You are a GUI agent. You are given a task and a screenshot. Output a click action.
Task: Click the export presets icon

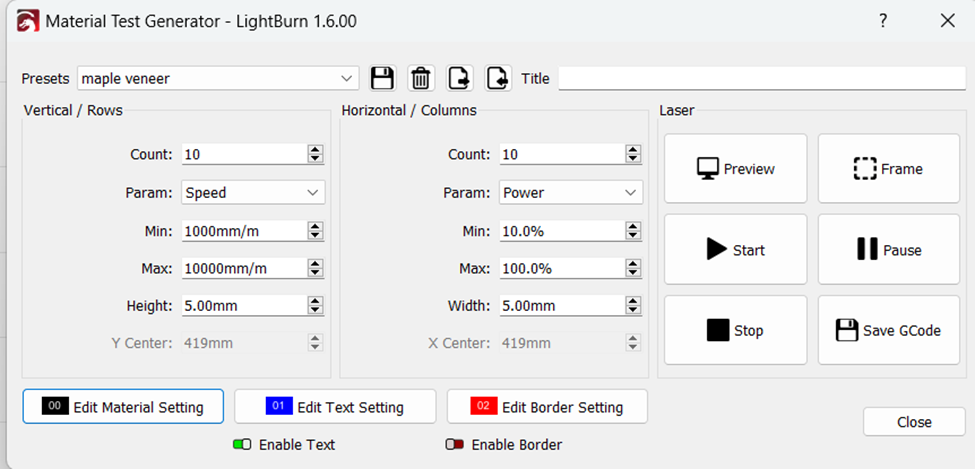[x=460, y=79]
